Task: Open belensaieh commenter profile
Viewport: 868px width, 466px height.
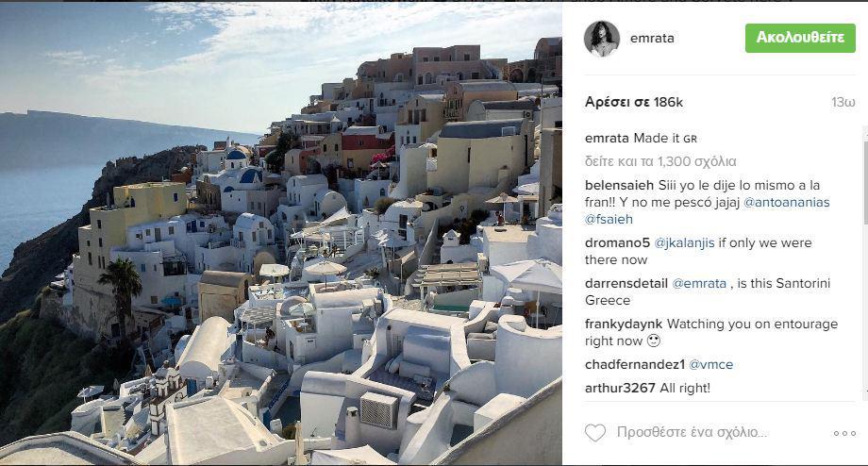Action: (619, 186)
